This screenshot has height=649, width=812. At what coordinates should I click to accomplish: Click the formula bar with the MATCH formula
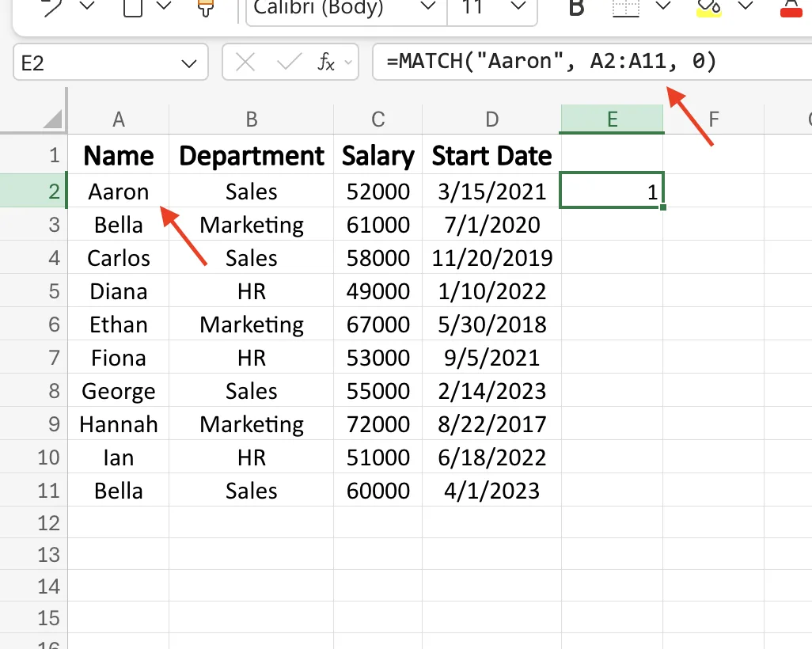(x=592, y=62)
